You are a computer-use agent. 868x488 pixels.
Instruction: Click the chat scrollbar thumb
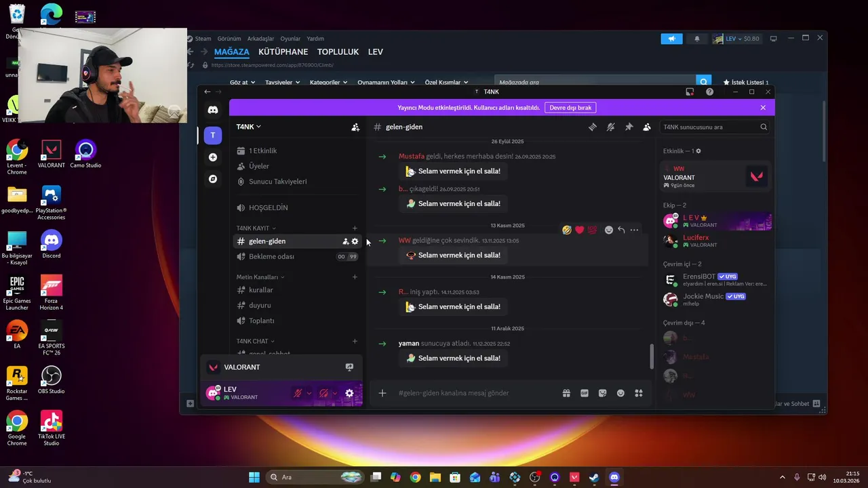[x=652, y=357]
